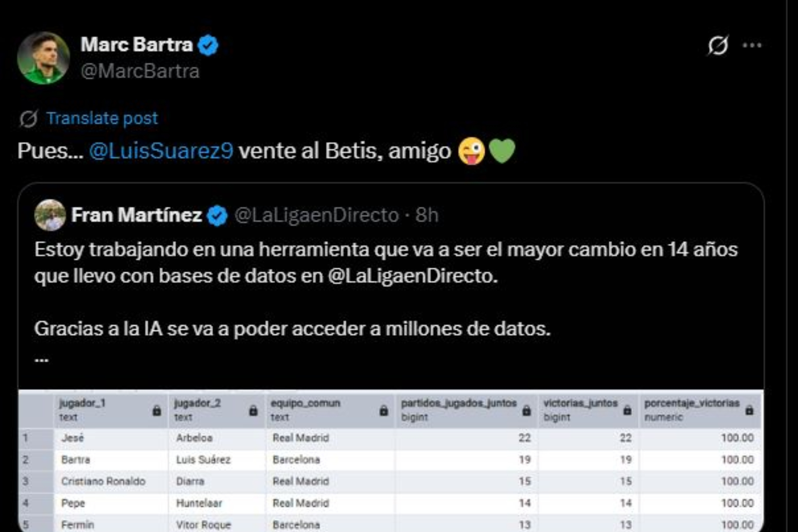This screenshot has height=532, width=798.
Task: Click the Fran Martínez author name
Action: 137,215
